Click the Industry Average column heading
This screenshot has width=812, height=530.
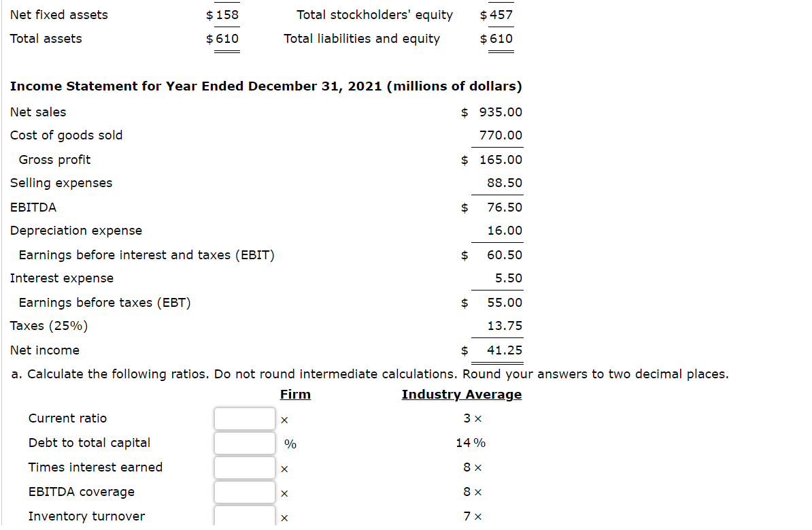click(461, 394)
